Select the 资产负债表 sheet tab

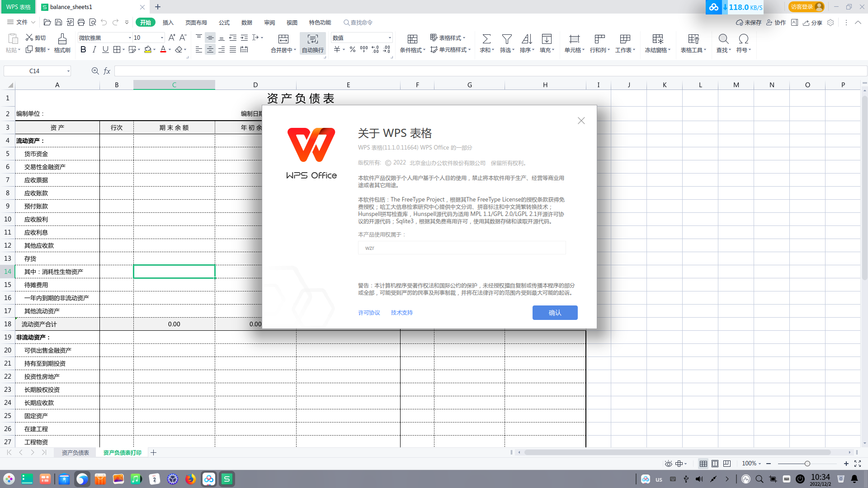click(x=75, y=452)
